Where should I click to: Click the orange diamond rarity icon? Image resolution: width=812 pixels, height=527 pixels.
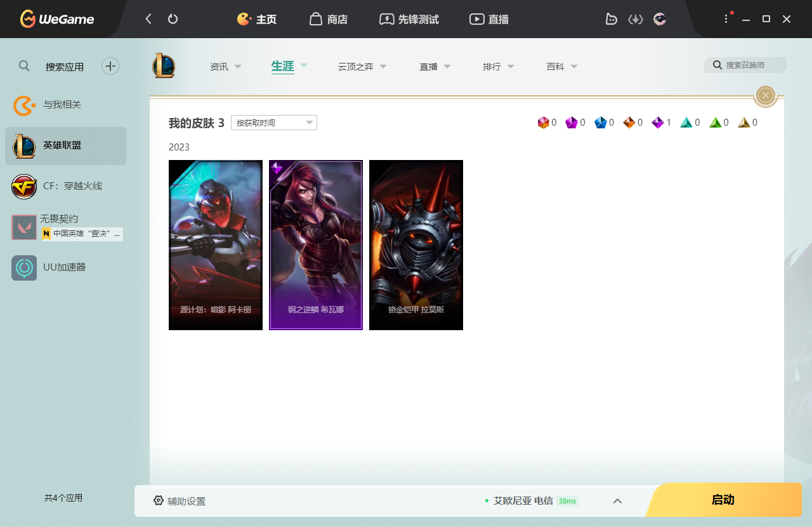pyautogui.click(x=629, y=123)
